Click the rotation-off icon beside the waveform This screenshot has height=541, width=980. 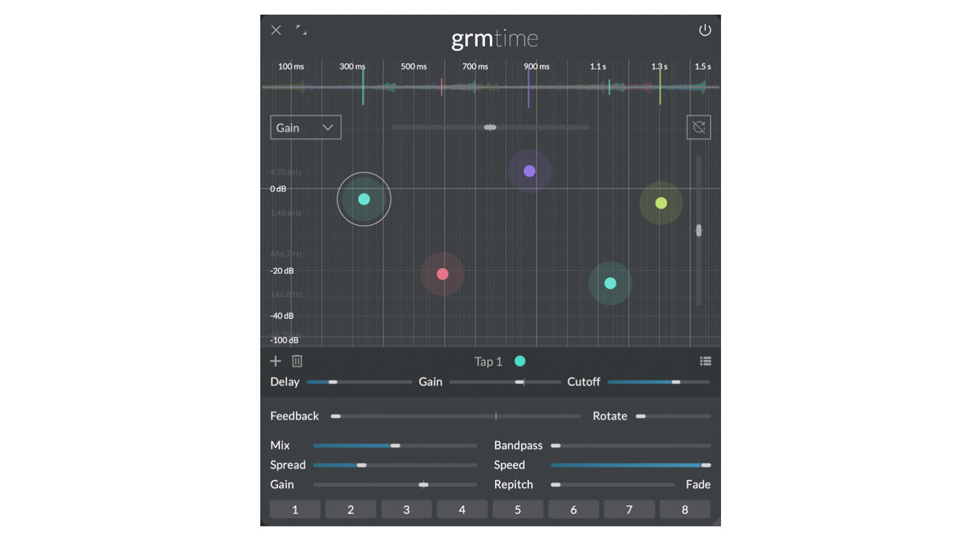(x=699, y=127)
